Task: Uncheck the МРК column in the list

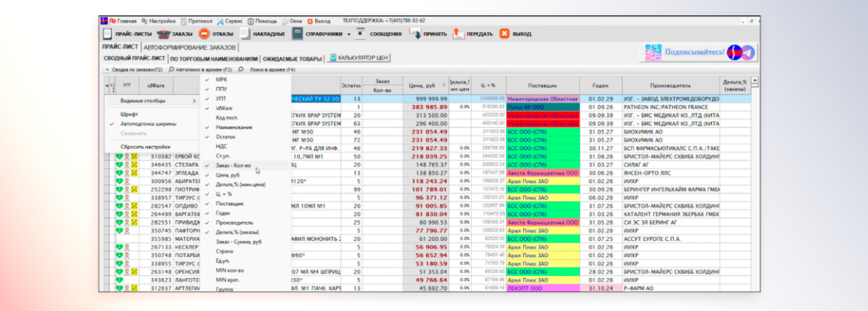Action: point(222,80)
